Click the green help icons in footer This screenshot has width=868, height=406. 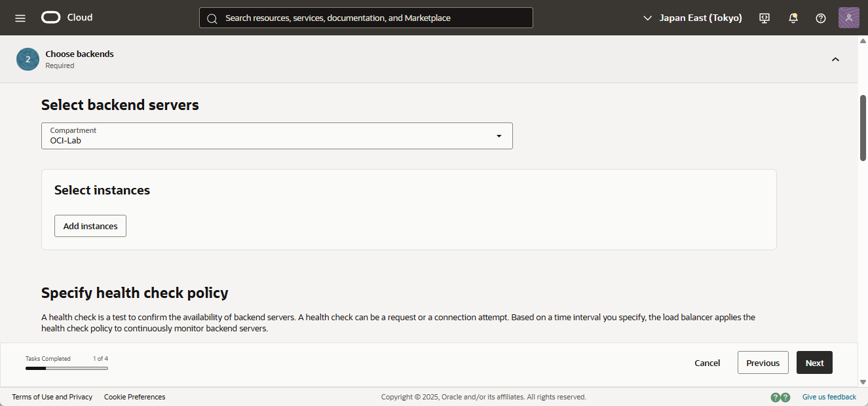click(780, 397)
